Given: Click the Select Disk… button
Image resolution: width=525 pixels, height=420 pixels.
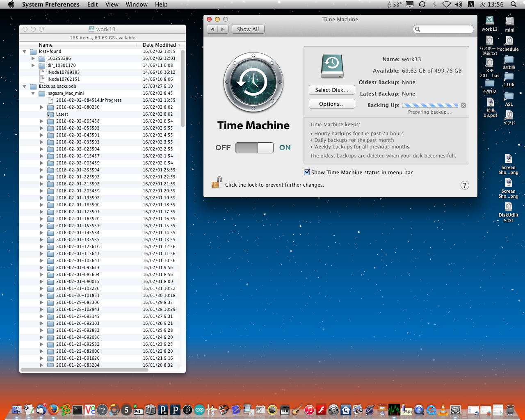Looking at the screenshot, I should [x=331, y=90].
